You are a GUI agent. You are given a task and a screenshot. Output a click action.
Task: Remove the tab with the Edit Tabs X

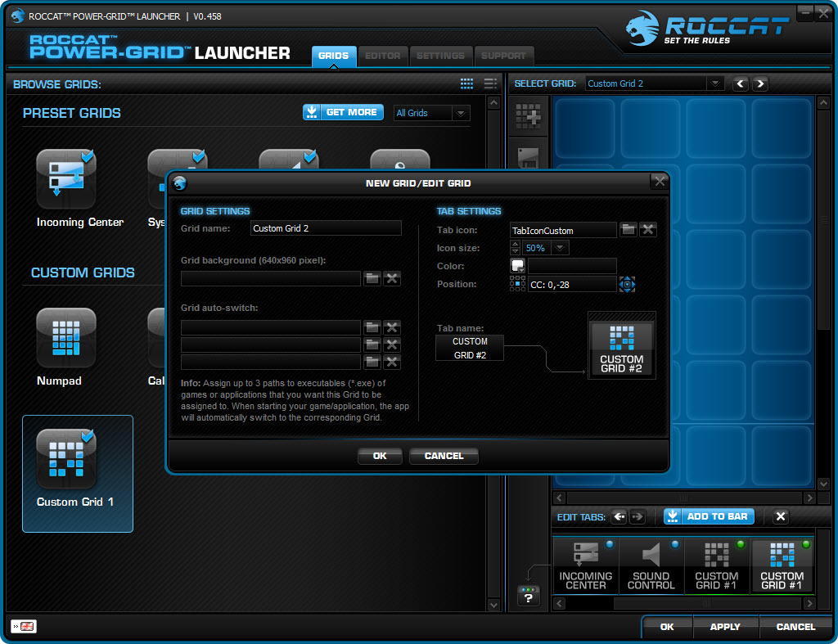coord(780,517)
